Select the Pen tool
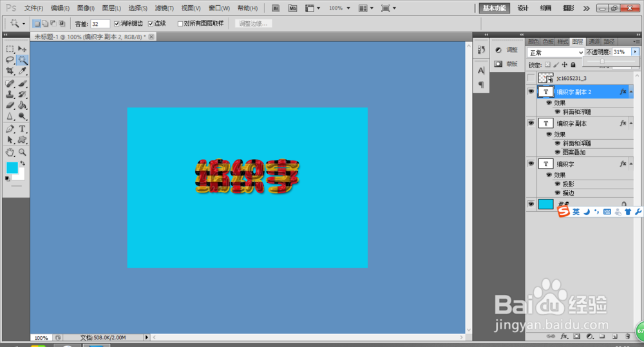This screenshot has width=644, height=347. tap(10, 129)
